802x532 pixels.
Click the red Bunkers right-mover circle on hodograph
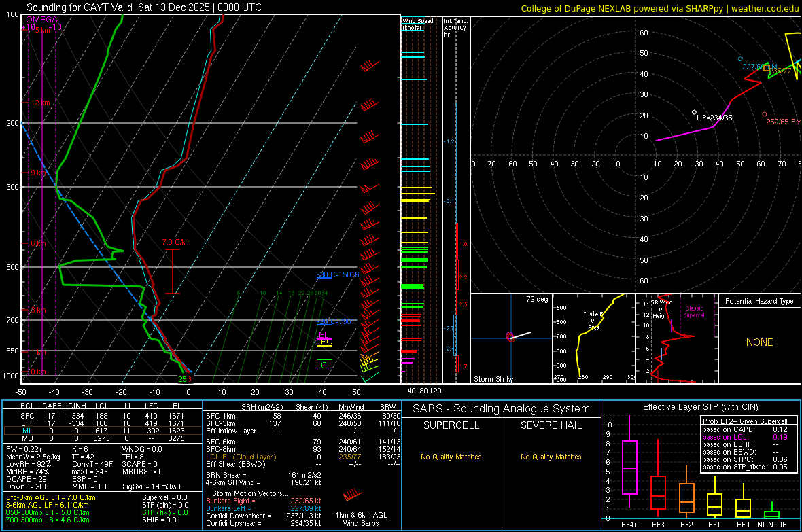(765, 114)
